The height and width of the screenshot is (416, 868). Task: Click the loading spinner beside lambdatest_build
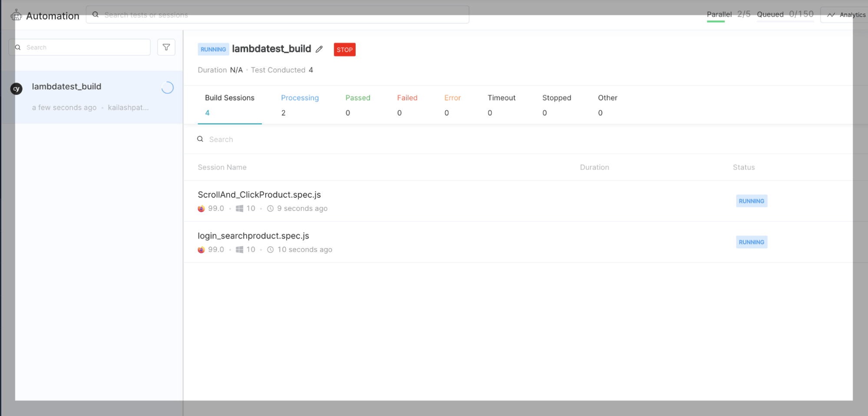[x=167, y=87]
